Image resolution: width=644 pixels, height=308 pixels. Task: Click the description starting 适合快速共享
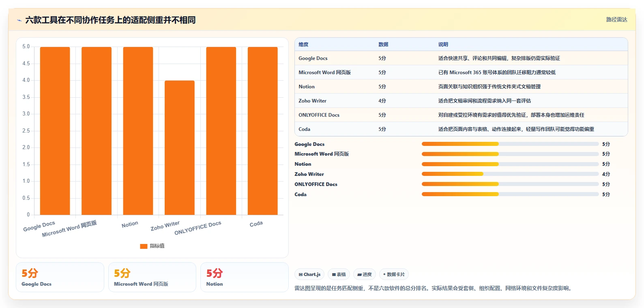click(x=499, y=58)
